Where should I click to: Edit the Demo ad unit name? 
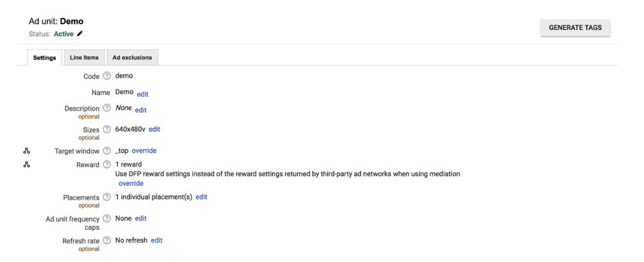click(142, 94)
